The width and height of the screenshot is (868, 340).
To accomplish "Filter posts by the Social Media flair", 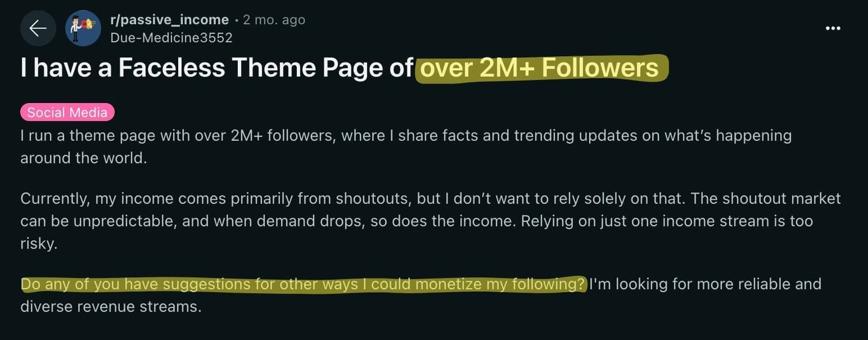I will [67, 112].
